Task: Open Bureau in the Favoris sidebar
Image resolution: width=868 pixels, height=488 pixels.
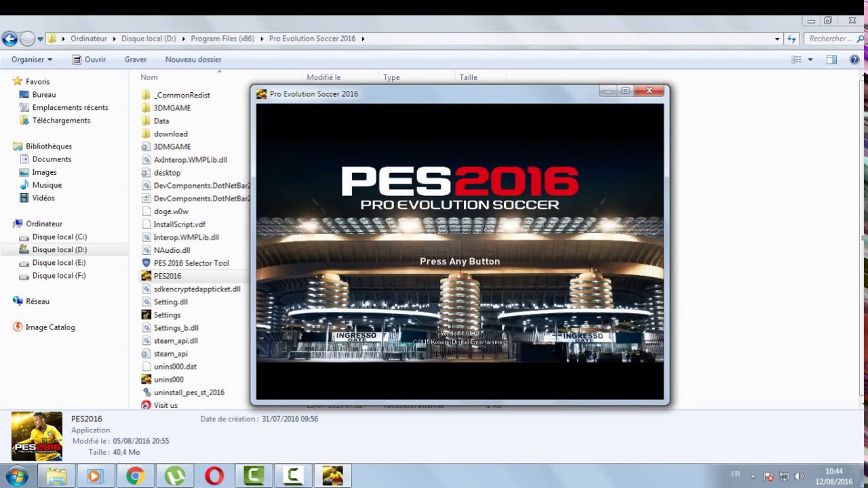Action: (x=44, y=95)
